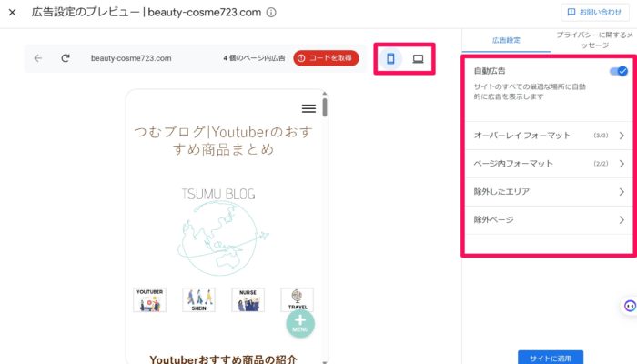Viewport: 637px width, 364px height.
Task: Expand オーバーレイ フォーマット settings
Action: point(548,136)
